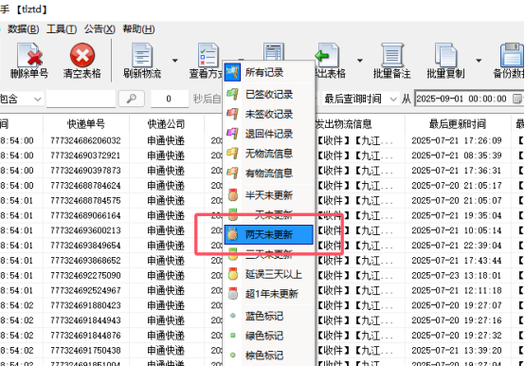The image size is (525, 366).
Task: Click the blue dot beside 蓝色标记
Action: click(x=233, y=315)
